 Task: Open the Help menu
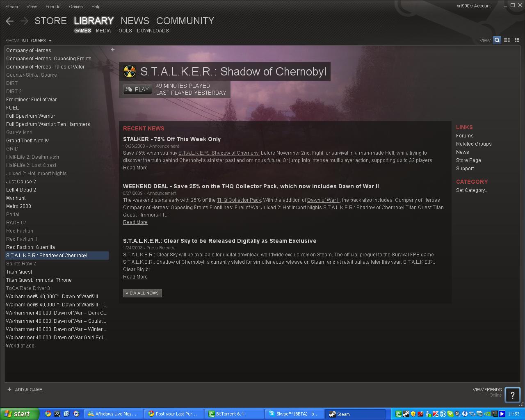tap(96, 7)
